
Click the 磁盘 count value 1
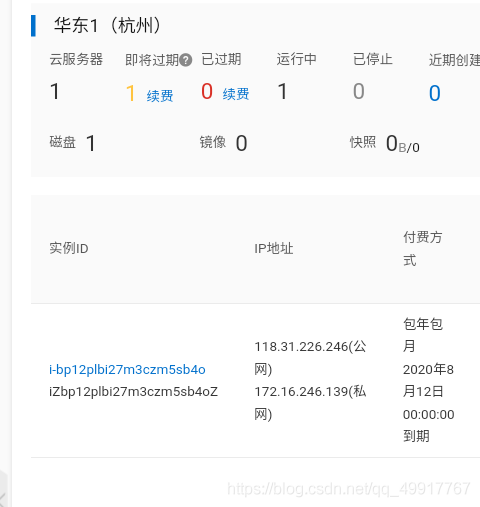(91, 143)
